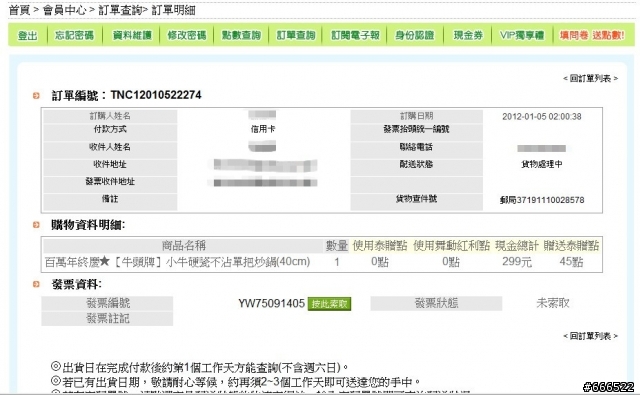Click the bullet icon beside 購物資料明細

[x=36, y=224]
